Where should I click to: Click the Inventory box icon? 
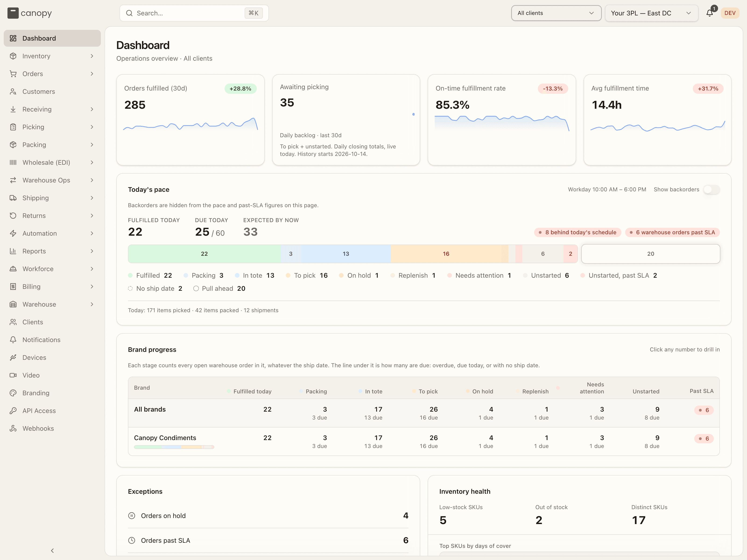pos(13,56)
